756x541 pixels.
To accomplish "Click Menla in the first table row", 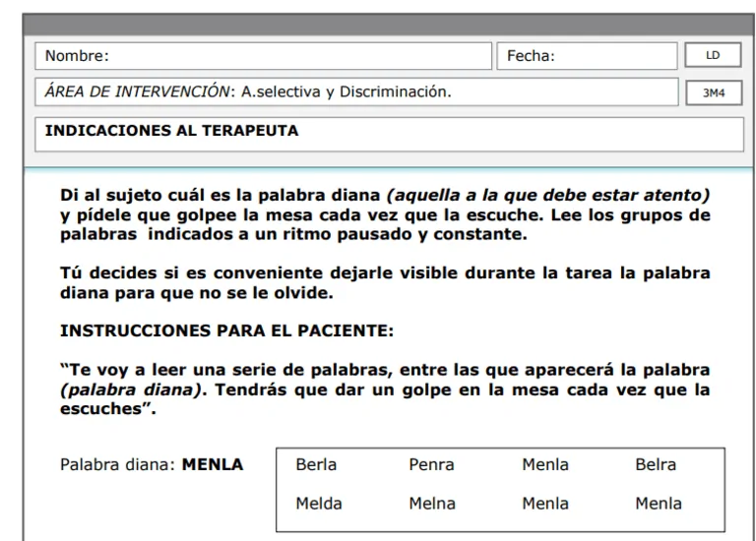I will pos(545,464).
